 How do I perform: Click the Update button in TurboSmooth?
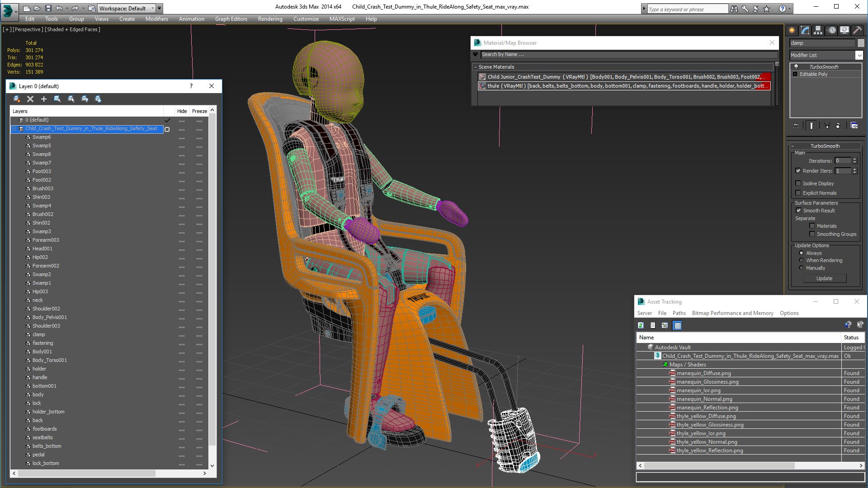click(x=825, y=278)
